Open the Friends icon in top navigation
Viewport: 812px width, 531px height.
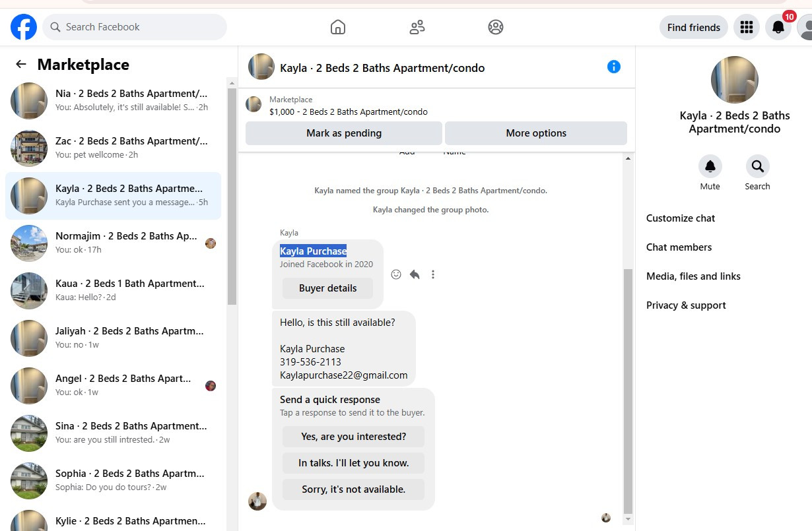(x=417, y=27)
